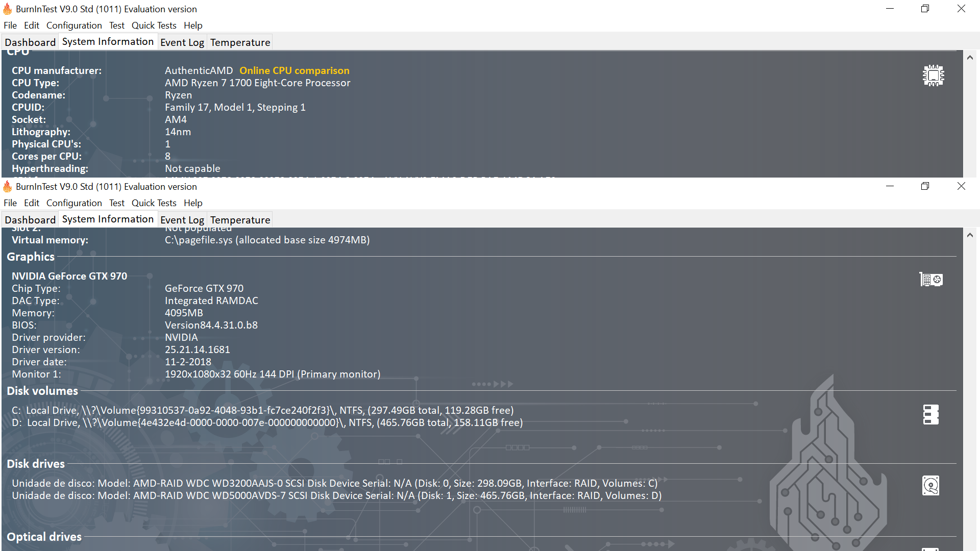
Task: Click the 'Disk drives' section heading
Action: click(x=36, y=464)
